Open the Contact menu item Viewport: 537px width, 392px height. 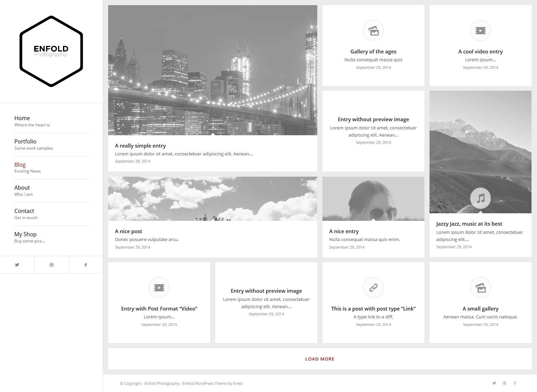point(24,211)
